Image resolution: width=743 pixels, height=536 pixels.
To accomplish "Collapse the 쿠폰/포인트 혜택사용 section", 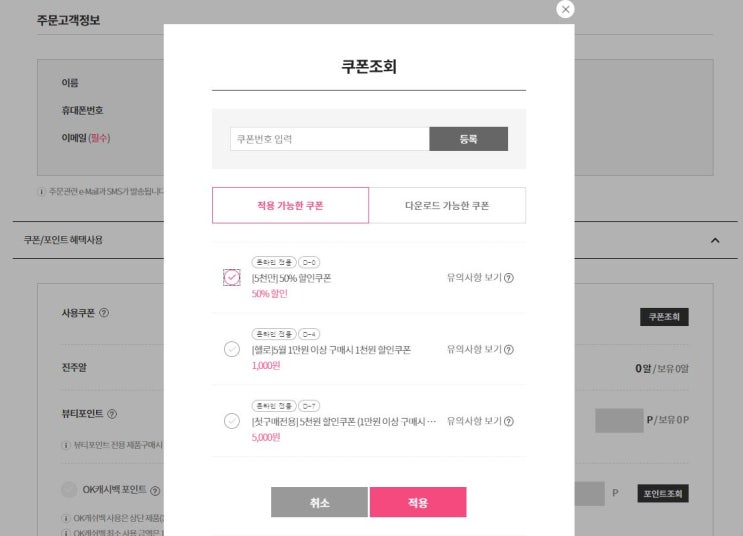I will 715,240.
